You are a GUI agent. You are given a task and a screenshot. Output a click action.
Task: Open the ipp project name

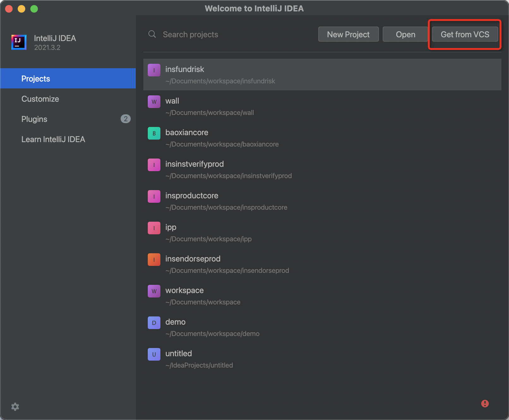pos(171,227)
